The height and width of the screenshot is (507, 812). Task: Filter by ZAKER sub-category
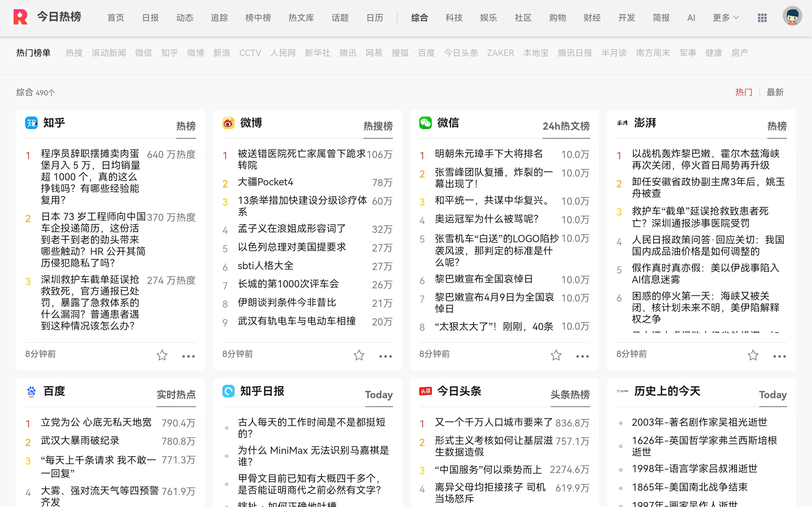[x=500, y=53]
